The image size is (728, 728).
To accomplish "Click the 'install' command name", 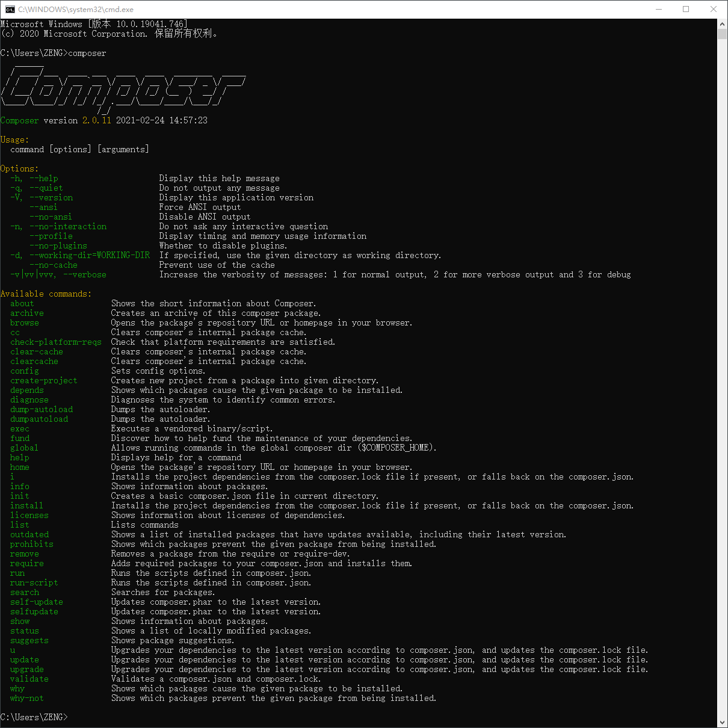I will 27,505.
